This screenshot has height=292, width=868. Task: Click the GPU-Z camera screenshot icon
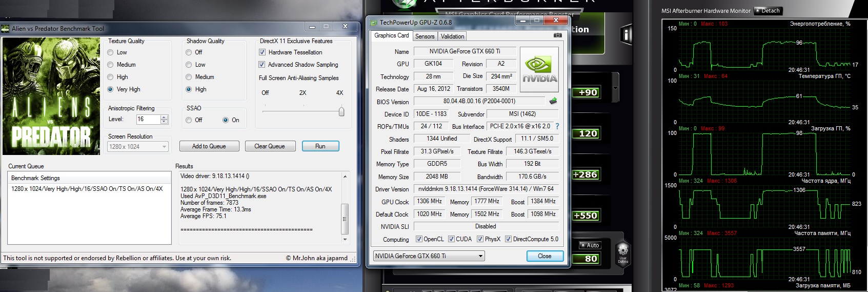coord(558,35)
